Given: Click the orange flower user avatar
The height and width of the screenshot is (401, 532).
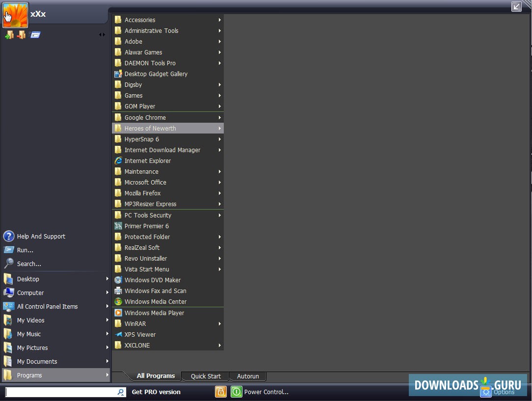Looking at the screenshot, I should [15, 15].
